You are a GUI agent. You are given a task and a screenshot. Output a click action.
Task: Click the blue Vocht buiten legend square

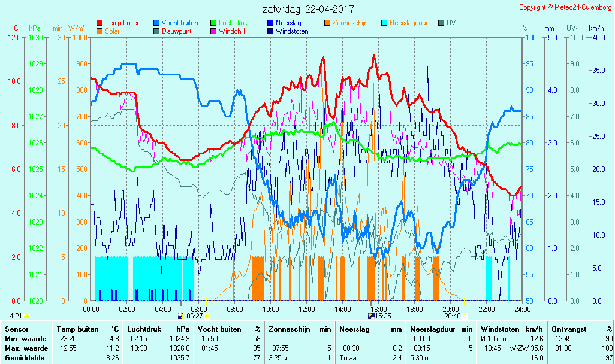pos(156,23)
